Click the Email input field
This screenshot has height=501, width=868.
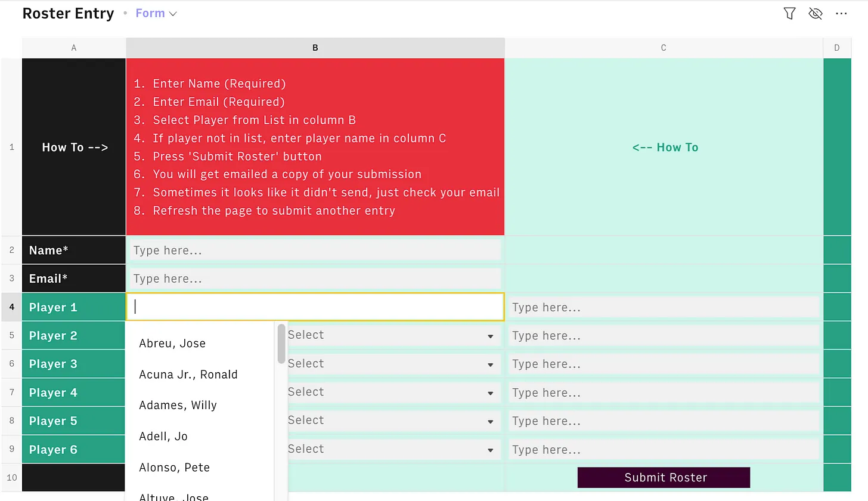[x=315, y=279]
